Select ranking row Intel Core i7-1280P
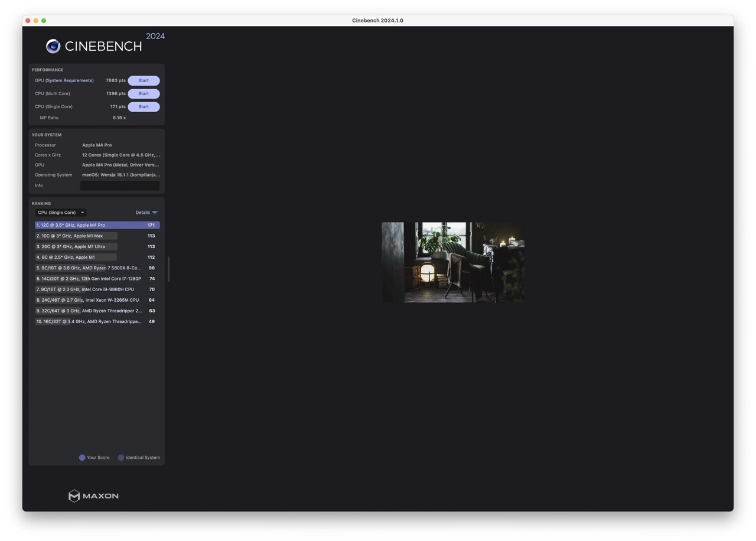This screenshot has width=756, height=541. (x=97, y=279)
